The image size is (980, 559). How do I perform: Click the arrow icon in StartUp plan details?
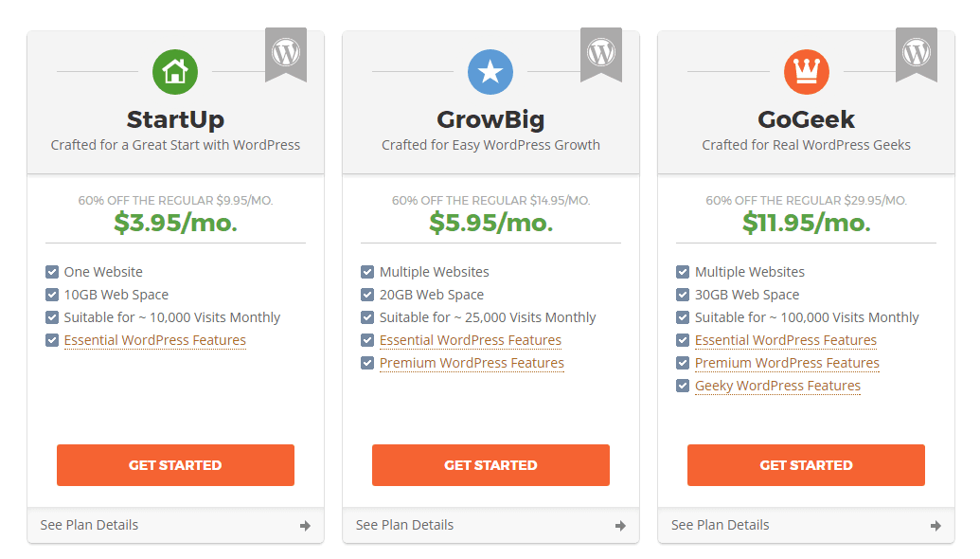coord(305,526)
